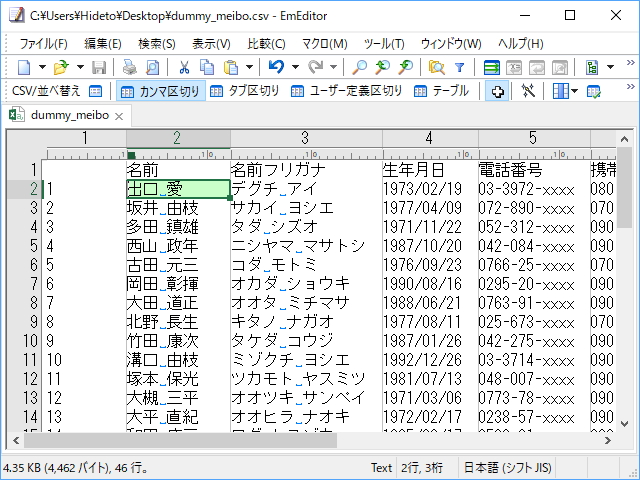Expand the Paste dropdown arrow
This screenshot has height=480, width=640.
pyautogui.click(x=249, y=67)
